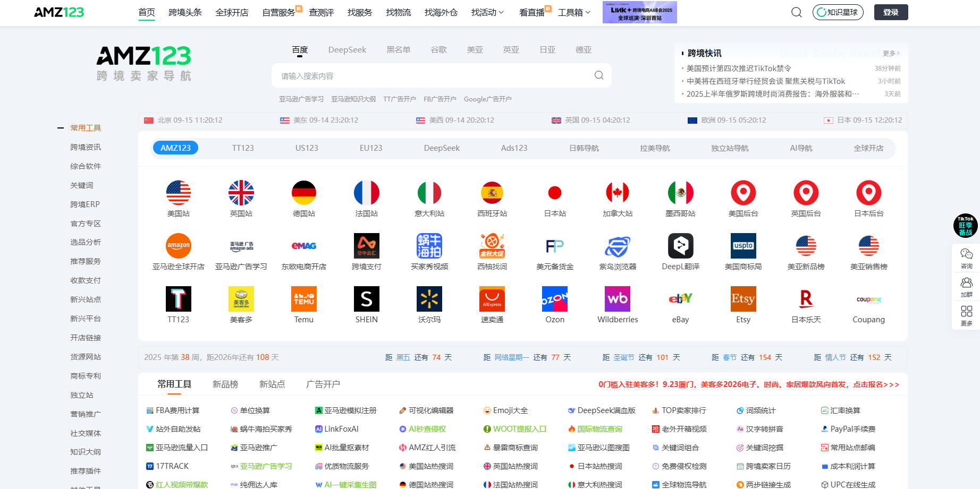Open the 黑五 countdown link
This screenshot has height=489, width=980.
pyautogui.click(x=403, y=357)
